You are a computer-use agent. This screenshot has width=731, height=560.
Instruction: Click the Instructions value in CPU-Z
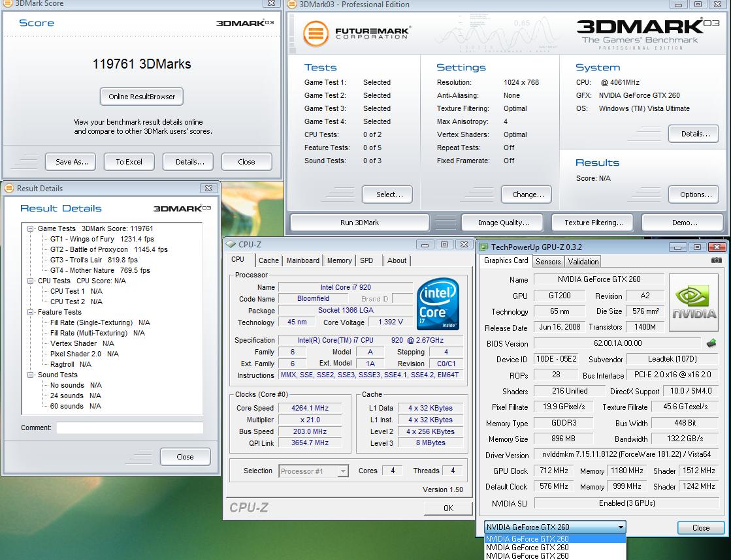coord(370,375)
